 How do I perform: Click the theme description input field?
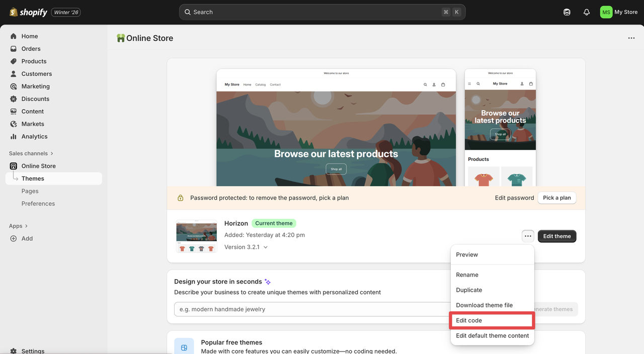click(x=312, y=309)
